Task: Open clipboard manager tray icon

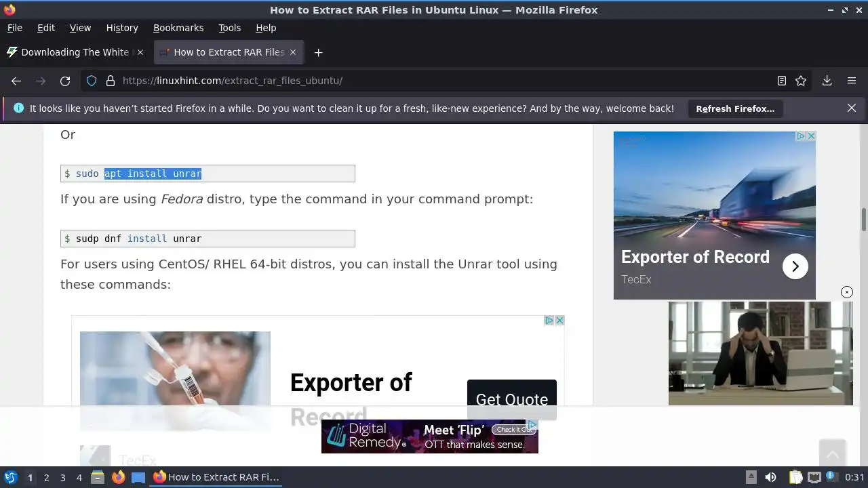Action: point(795,477)
